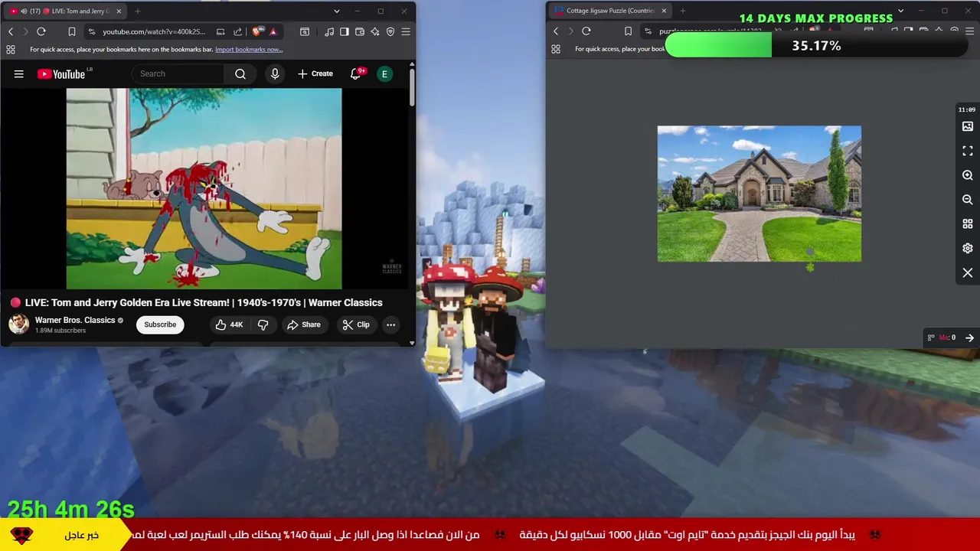Click the YouTube search magnifier button
980x551 pixels.
click(x=240, y=73)
